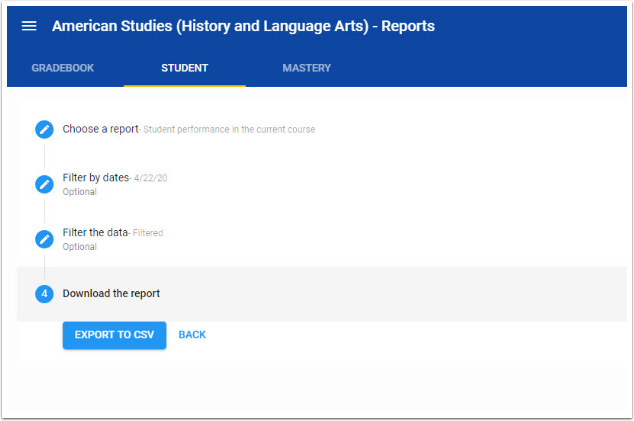The width and height of the screenshot is (634, 421).
Task: Click Optional label under Filter by dates
Action: [x=80, y=192]
